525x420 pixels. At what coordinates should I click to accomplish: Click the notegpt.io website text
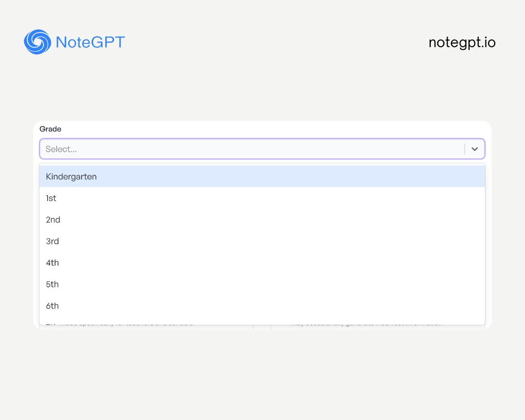(x=462, y=43)
